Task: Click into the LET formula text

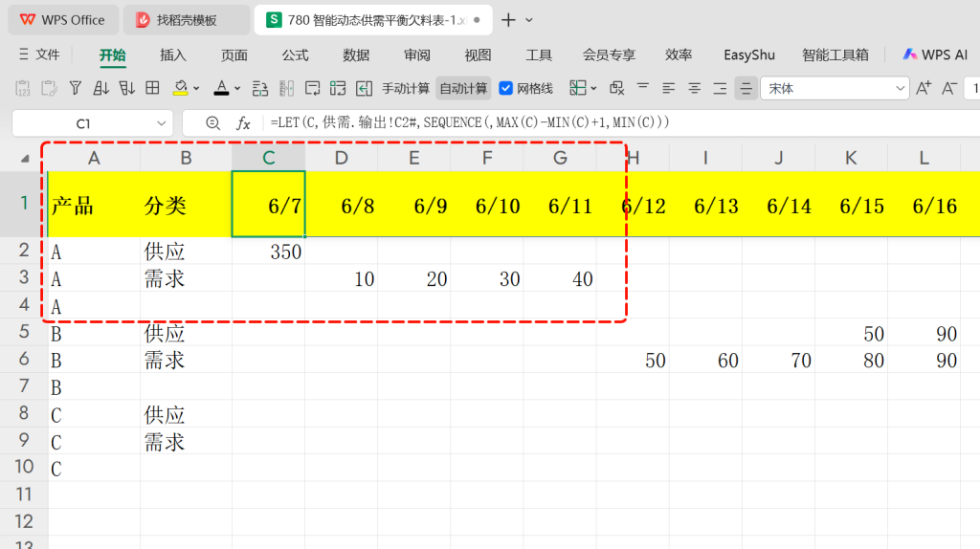Action: (x=469, y=122)
